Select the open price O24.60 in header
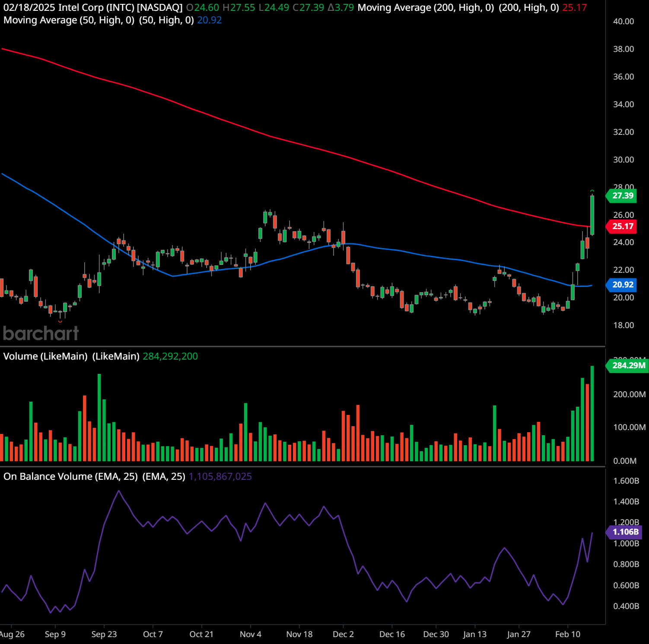 click(203, 8)
